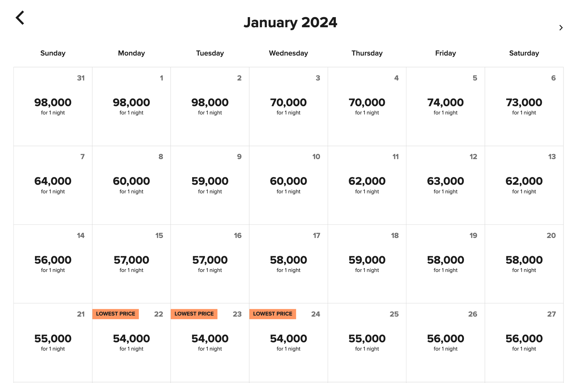Click the January 2024 month title
Viewport: 588px width, 383px height.
click(x=291, y=22)
